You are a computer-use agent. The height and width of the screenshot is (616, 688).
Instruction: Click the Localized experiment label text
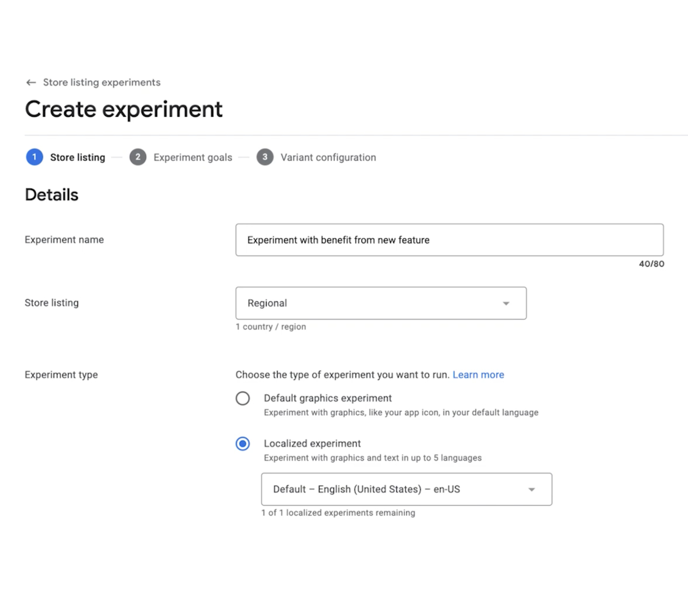tap(312, 443)
